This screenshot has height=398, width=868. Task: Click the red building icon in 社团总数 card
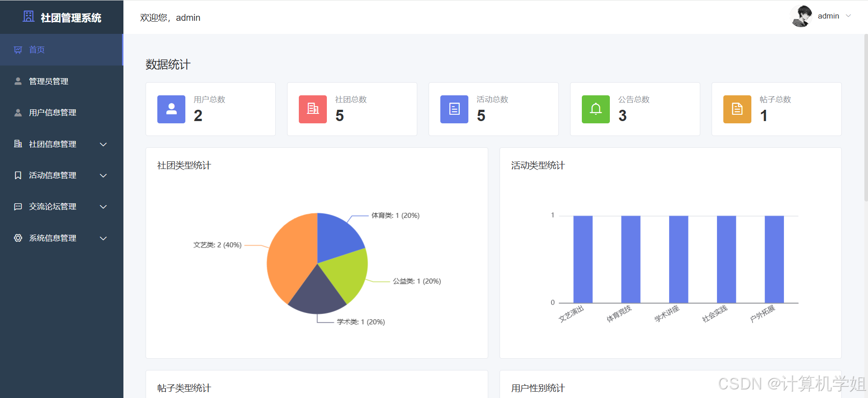(x=313, y=109)
